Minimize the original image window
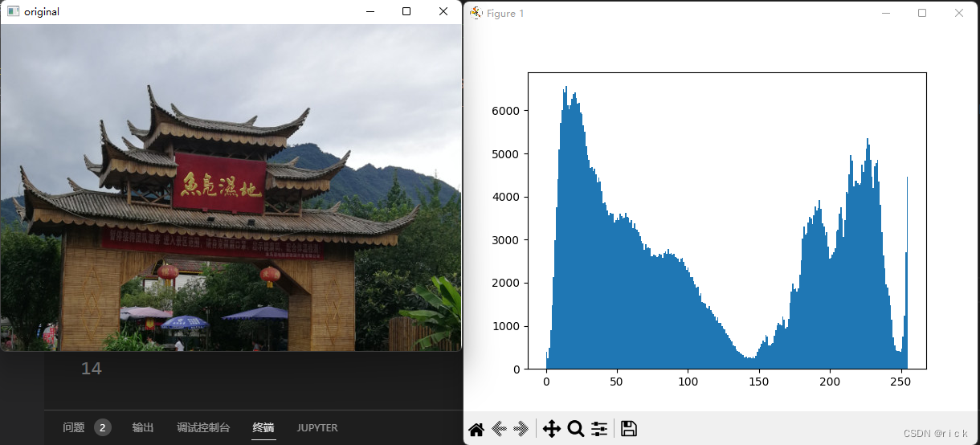 pos(370,11)
